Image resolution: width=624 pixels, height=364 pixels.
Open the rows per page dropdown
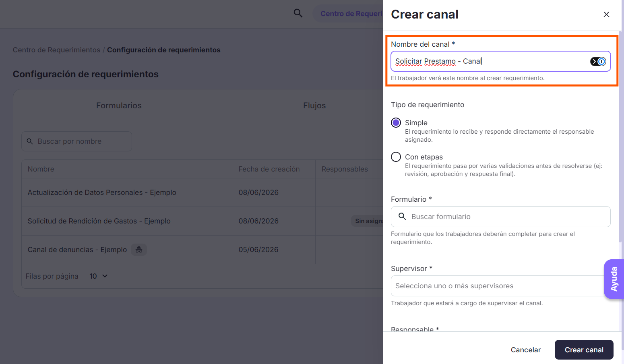tap(99, 276)
